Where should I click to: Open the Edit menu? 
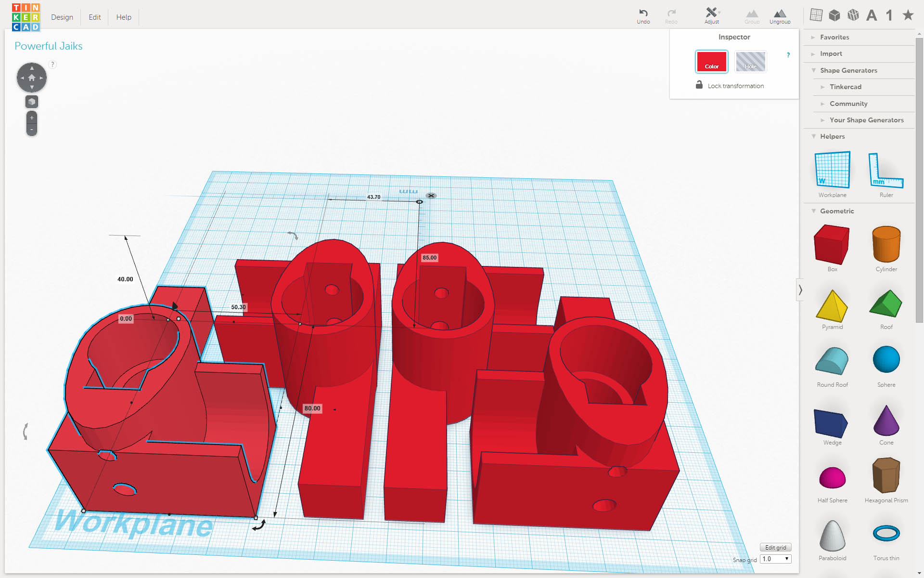(x=95, y=17)
